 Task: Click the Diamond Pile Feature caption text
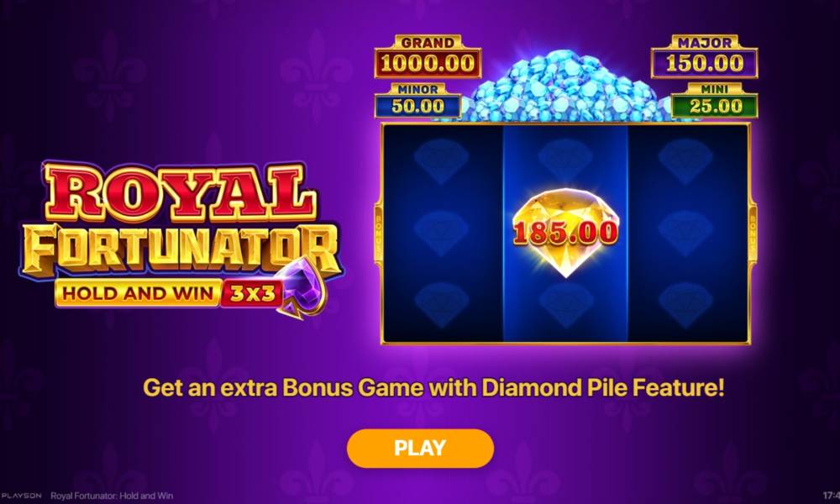tap(603, 387)
